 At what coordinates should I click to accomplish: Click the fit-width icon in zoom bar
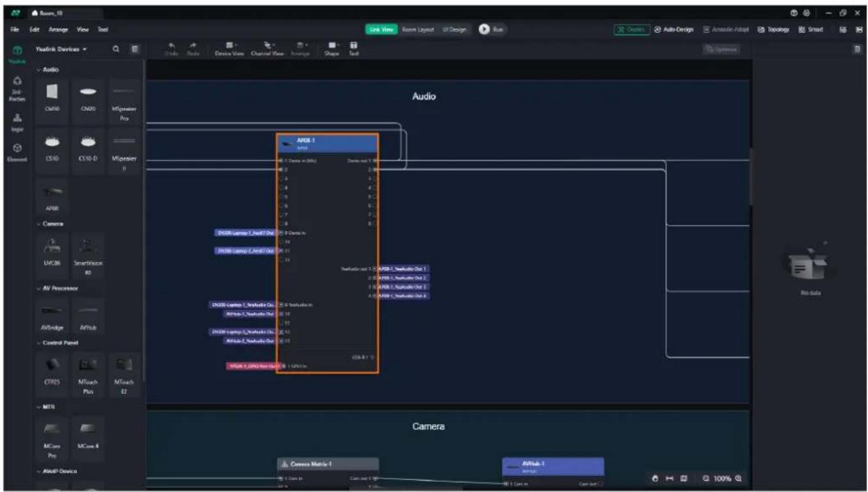coord(669,479)
